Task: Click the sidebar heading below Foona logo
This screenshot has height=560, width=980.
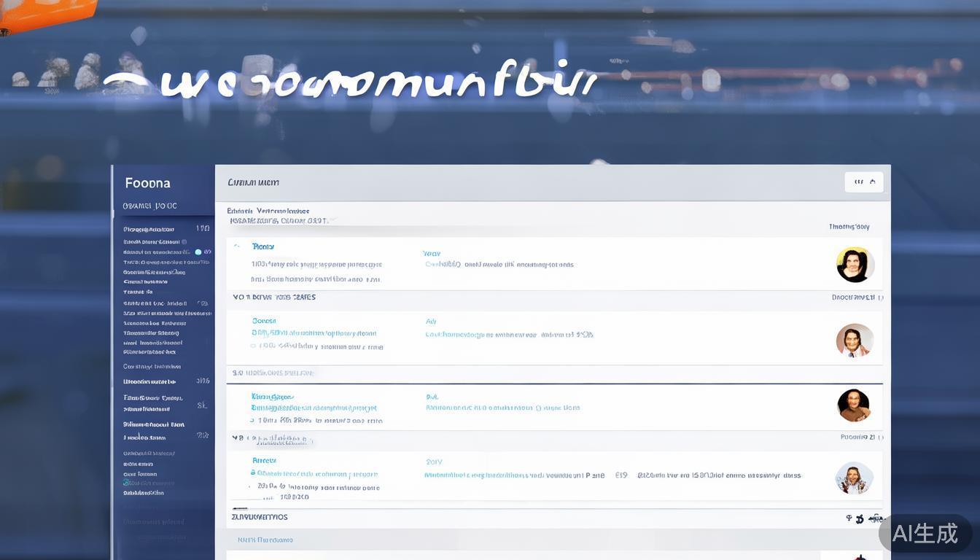Action: coord(149,206)
